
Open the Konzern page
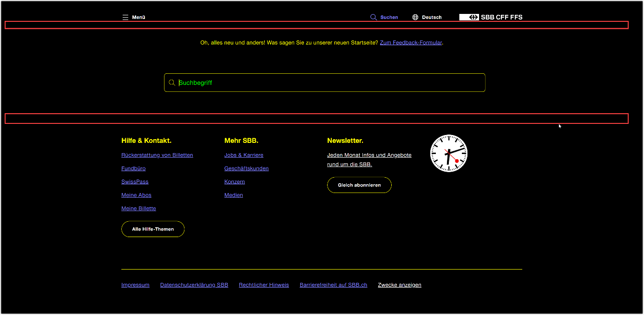point(235,181)
